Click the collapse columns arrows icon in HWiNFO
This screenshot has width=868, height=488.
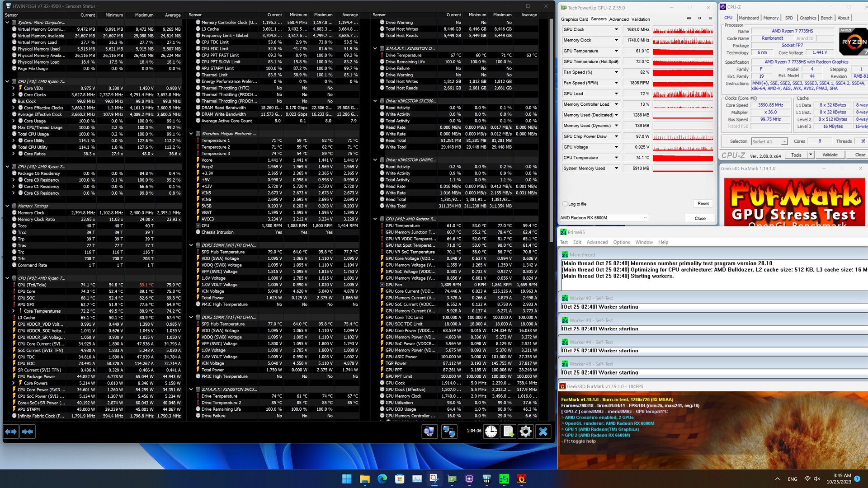click(28, 432)
